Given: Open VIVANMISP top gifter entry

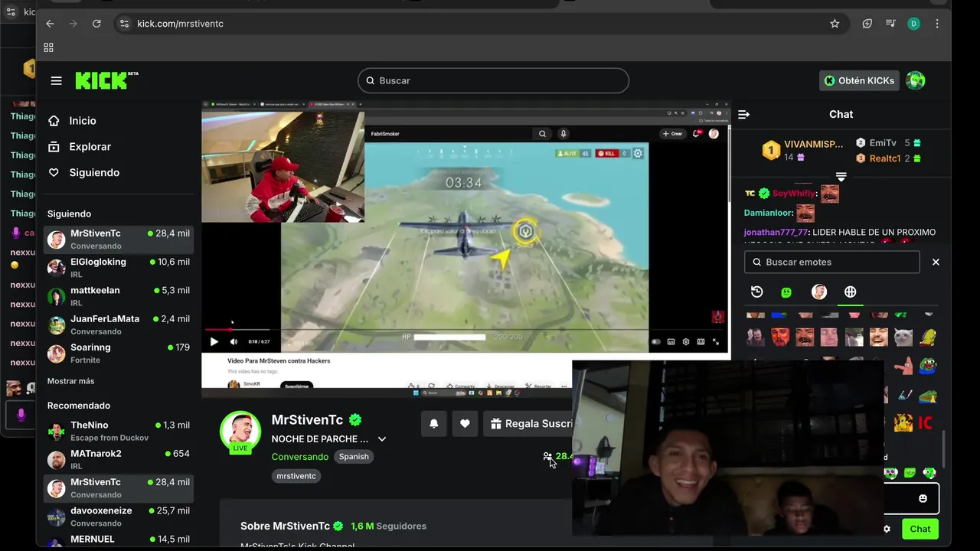Looking at the screenshot, I should [x=804, y=150].
